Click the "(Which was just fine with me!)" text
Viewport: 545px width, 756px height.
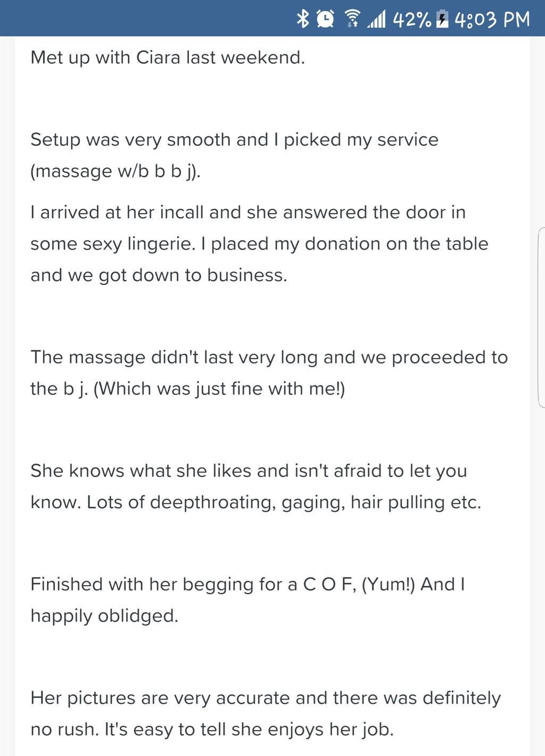tap(219, 389)
